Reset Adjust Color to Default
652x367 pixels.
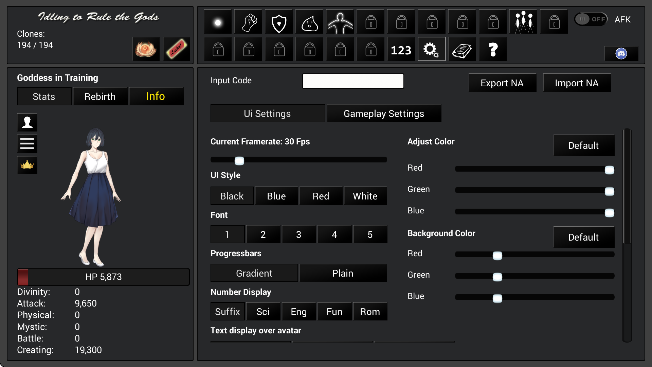[583, 145]
